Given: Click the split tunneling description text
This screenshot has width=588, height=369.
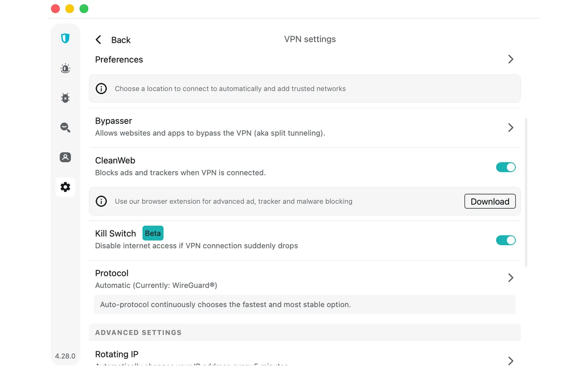Looking at the screenshot, I should (x=210, y=133).
